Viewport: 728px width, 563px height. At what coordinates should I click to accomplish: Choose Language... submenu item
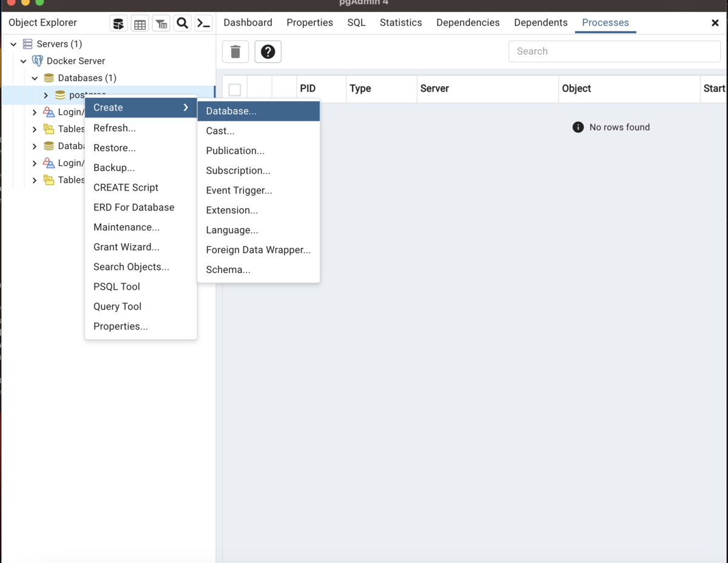pos(258,230)
